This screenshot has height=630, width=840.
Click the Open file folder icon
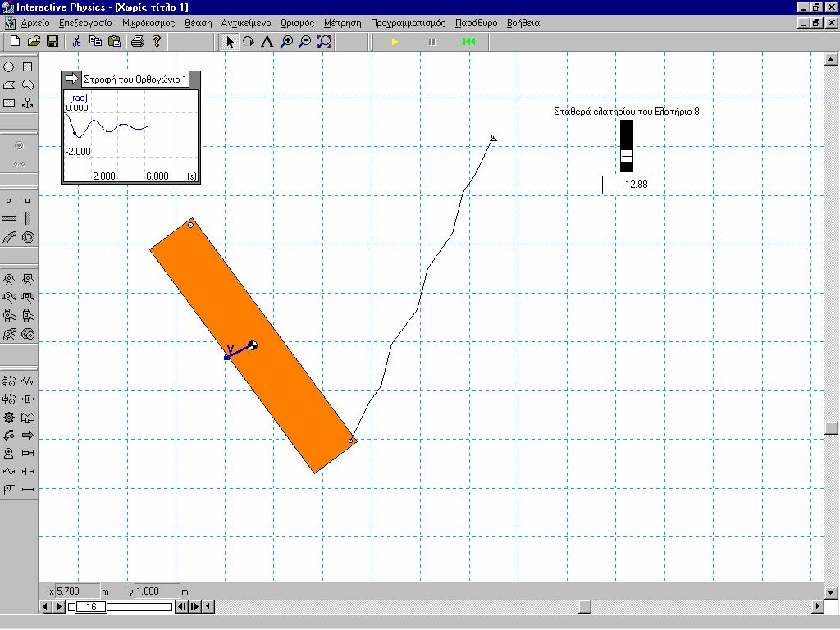point(34,41)
